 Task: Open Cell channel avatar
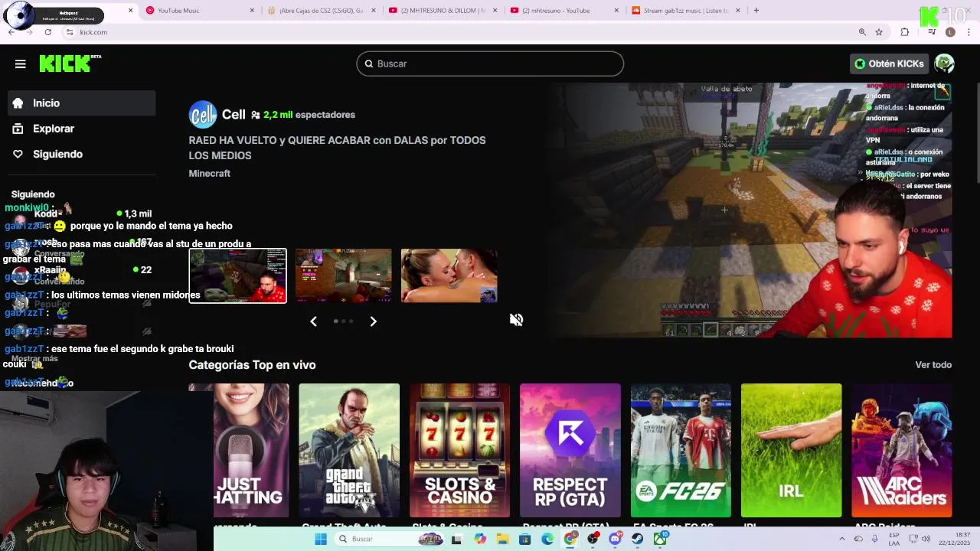coord(203,114)
